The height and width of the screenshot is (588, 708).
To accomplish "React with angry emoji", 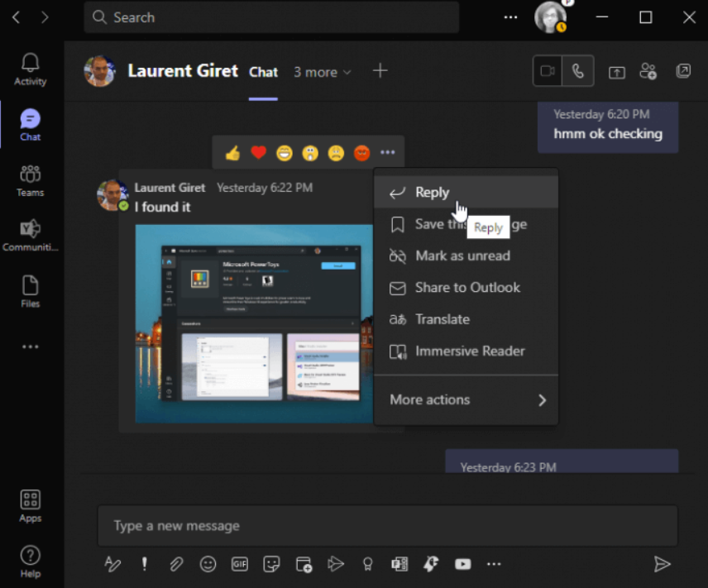I will [361, 153].
